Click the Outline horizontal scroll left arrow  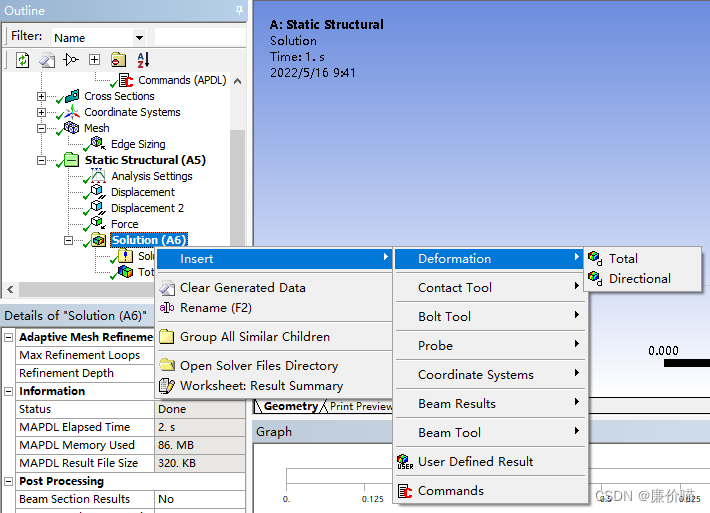click(10, 289)
